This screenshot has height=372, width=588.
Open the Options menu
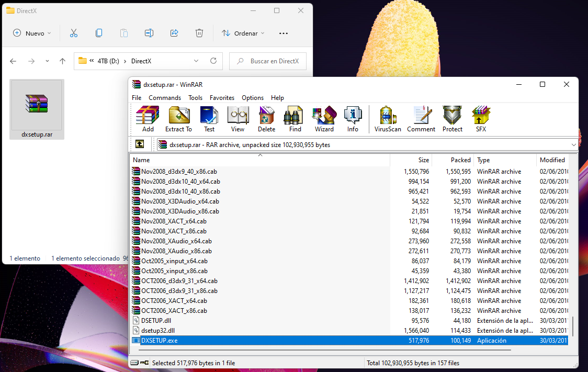click(253, 97)
